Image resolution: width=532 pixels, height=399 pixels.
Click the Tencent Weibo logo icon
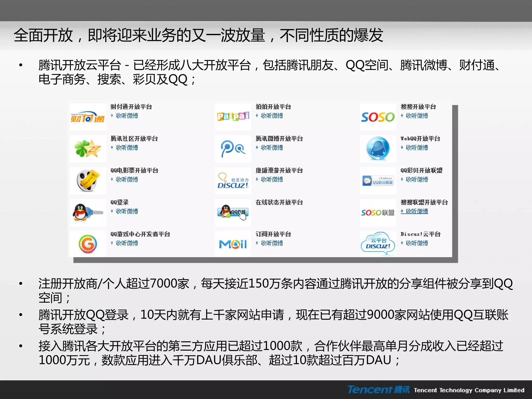click(233, 149)
